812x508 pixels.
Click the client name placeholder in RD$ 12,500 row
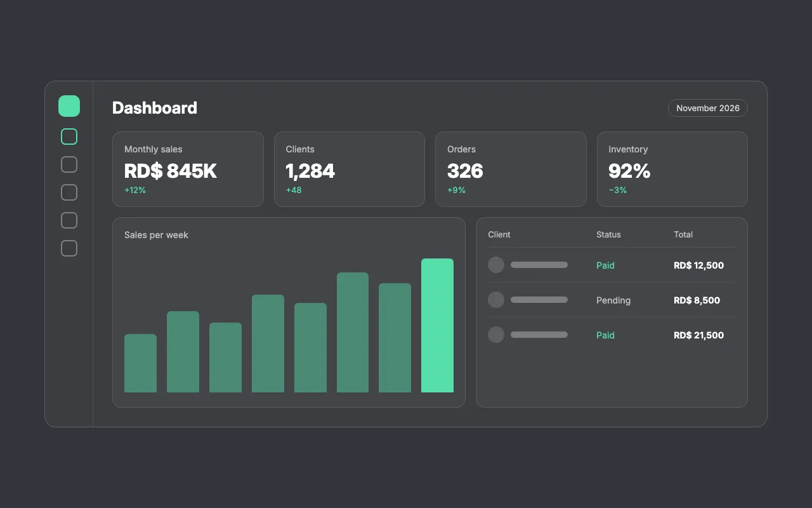click(x=539, y=265)
